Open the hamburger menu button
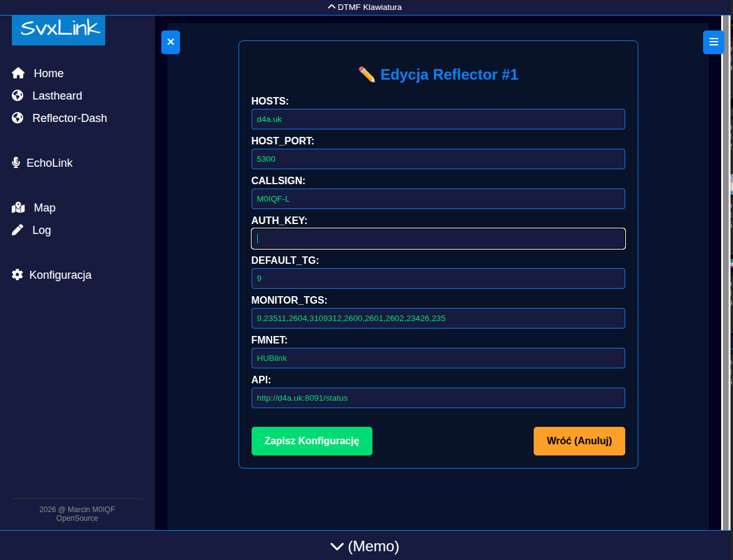 (714, 42)
